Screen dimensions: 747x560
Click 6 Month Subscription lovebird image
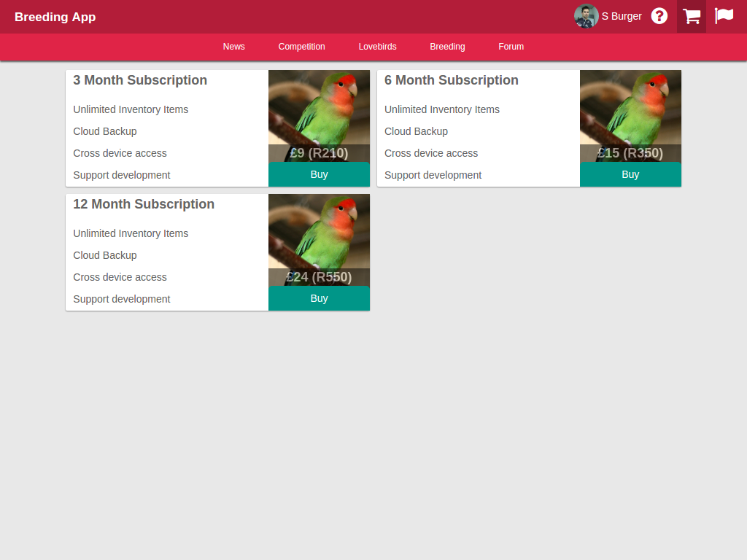(x=630, y=116)
